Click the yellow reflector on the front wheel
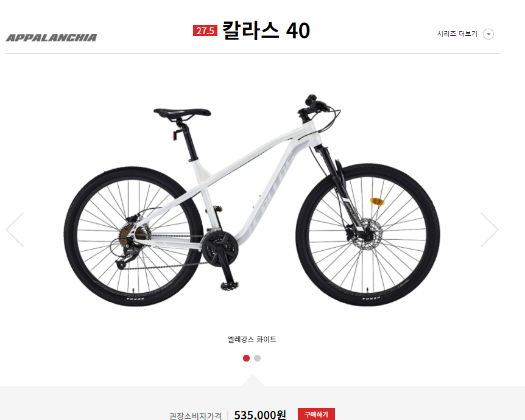This screenshot has height=420, width=525. pos(376,201)
